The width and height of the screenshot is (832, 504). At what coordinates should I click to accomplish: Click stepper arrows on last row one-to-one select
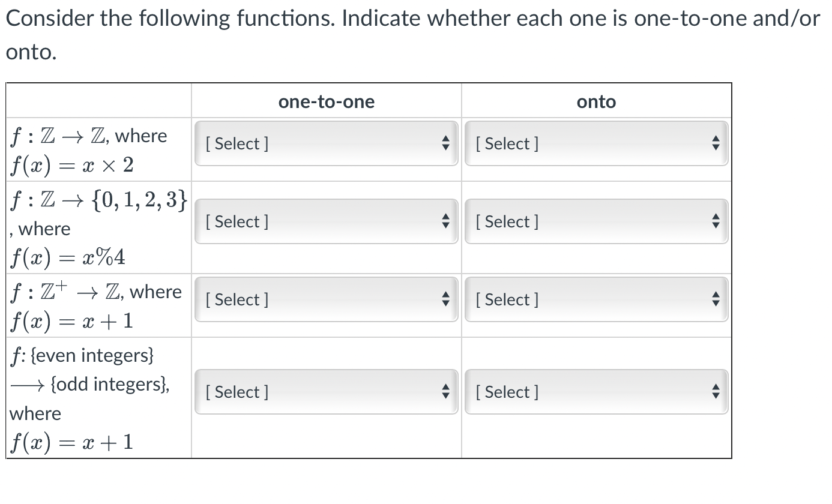445,392
